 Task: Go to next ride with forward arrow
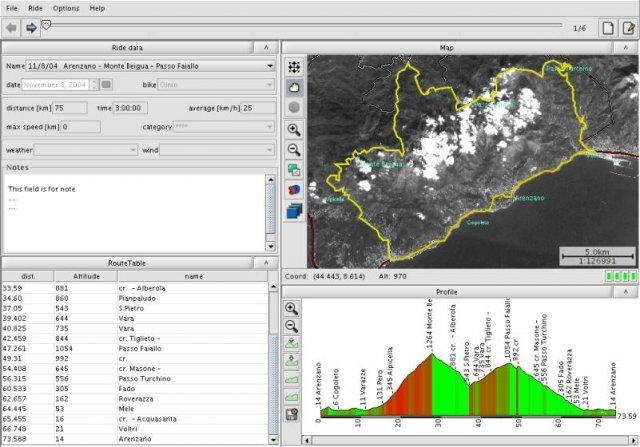(x=31, y=28)
